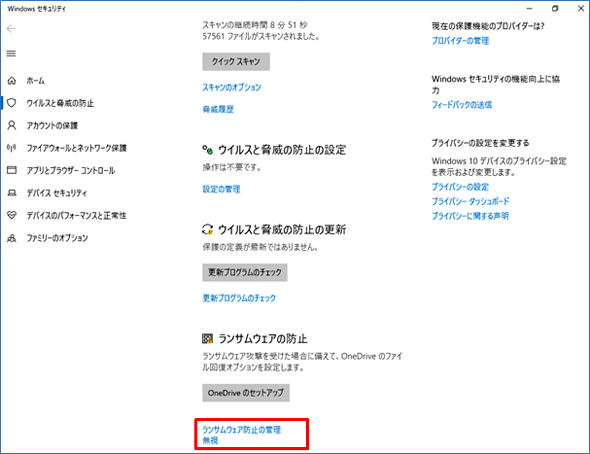Click the device security laptop icon
Viewport: 590px width, 454px height.
pos(12,193)
